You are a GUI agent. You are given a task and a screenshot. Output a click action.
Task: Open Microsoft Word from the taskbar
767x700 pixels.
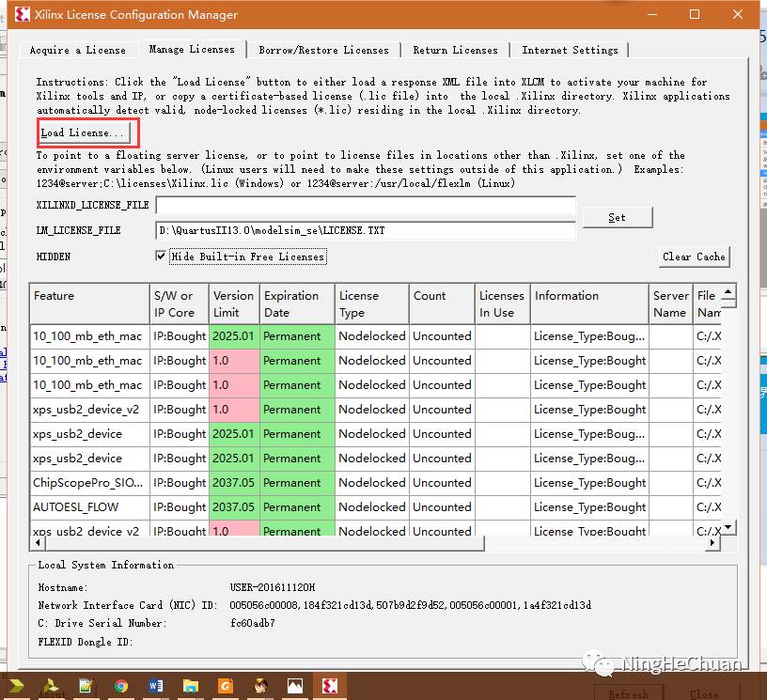click(x=156, y=686)
